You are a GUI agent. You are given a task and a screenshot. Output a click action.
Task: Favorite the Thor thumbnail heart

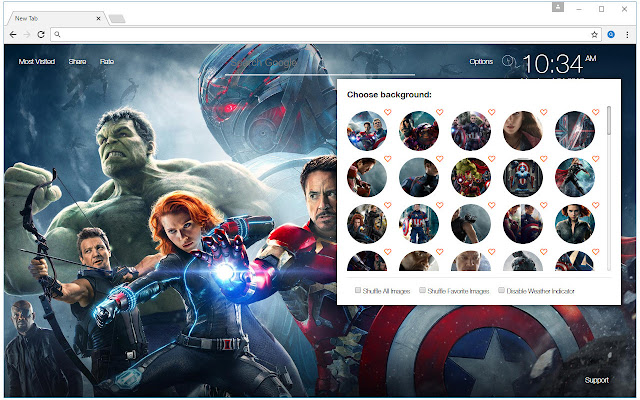596,158
